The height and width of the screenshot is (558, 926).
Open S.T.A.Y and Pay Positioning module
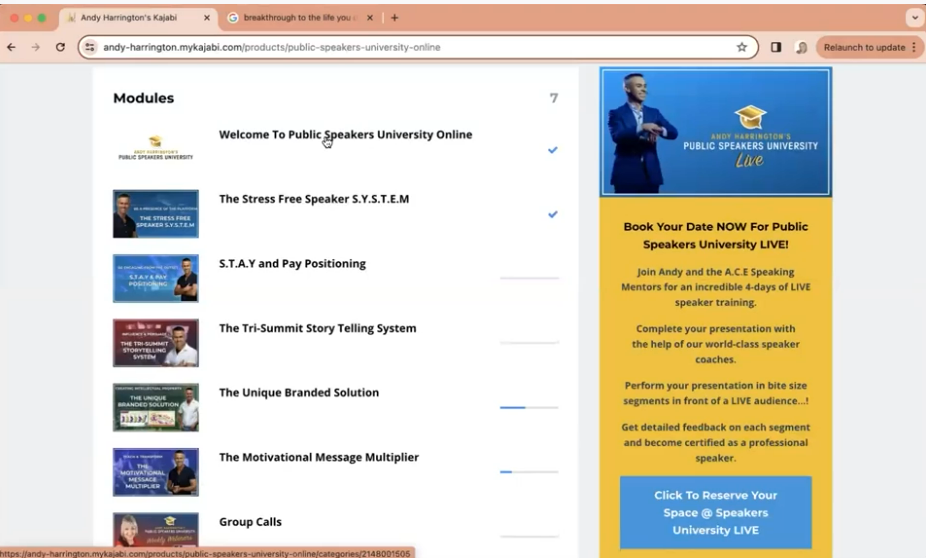tap(292, 264)
